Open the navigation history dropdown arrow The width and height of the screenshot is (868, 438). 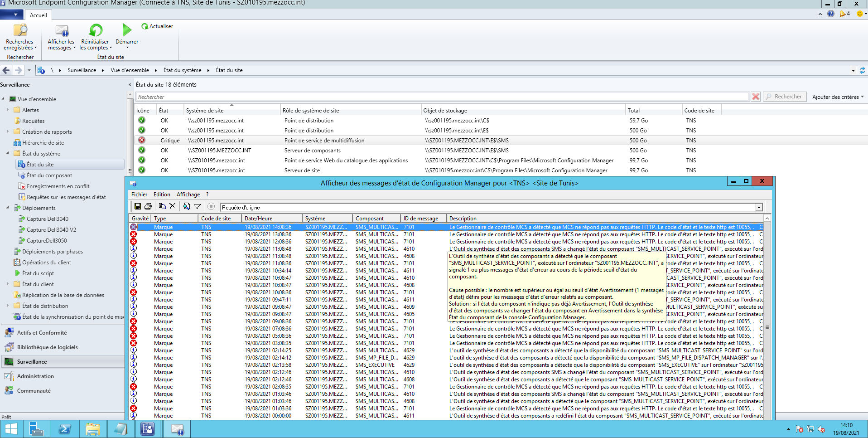(29, 70)
